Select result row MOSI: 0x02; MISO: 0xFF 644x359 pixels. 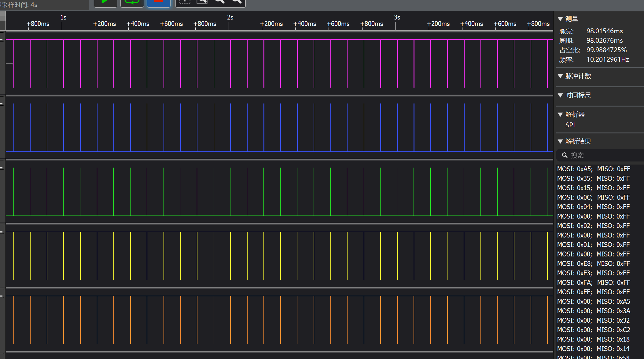(x=593, y=226)
